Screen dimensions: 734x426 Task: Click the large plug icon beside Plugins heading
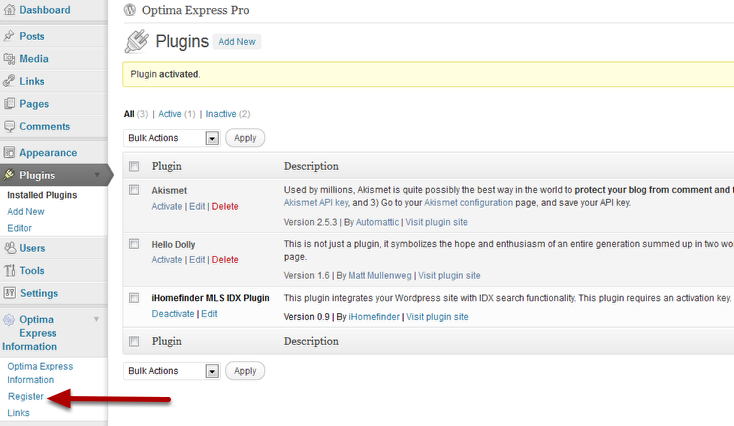(137, 41)
